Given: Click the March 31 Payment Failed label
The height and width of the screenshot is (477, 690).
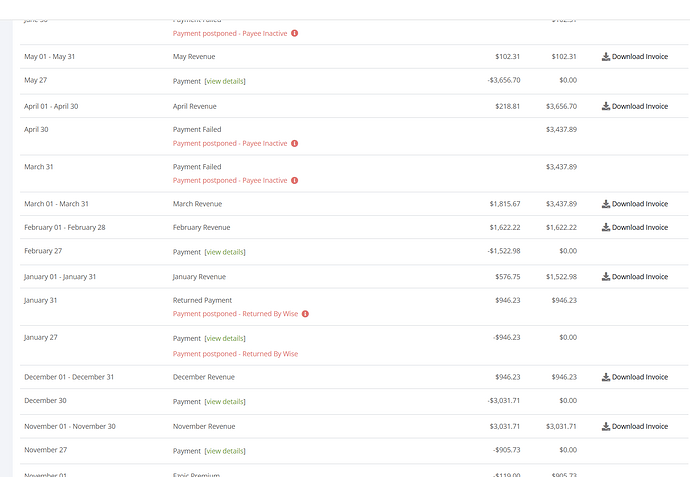Looking at the screenshot, I should 197,167.
